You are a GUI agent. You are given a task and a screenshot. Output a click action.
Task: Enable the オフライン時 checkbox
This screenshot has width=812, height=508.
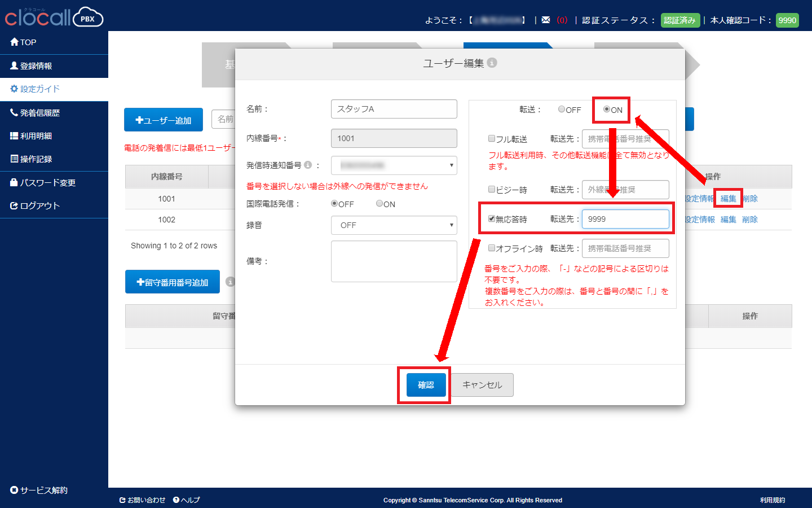coord(492,248)
